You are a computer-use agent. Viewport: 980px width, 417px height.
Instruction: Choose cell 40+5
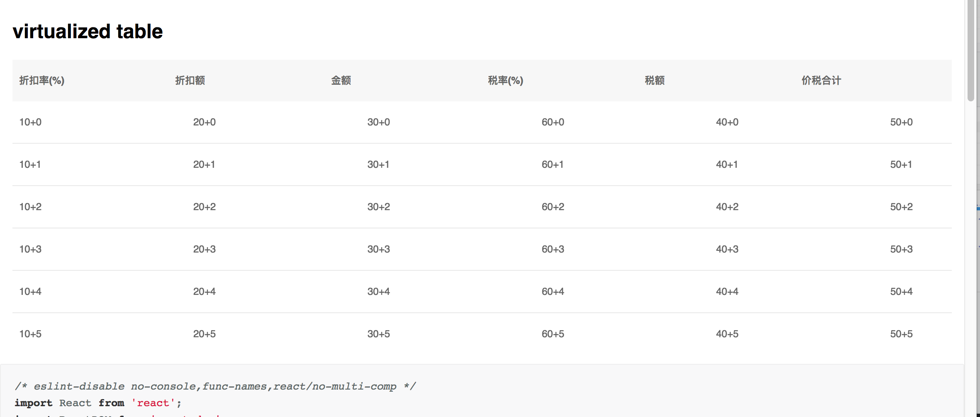[x=727, y=334]
